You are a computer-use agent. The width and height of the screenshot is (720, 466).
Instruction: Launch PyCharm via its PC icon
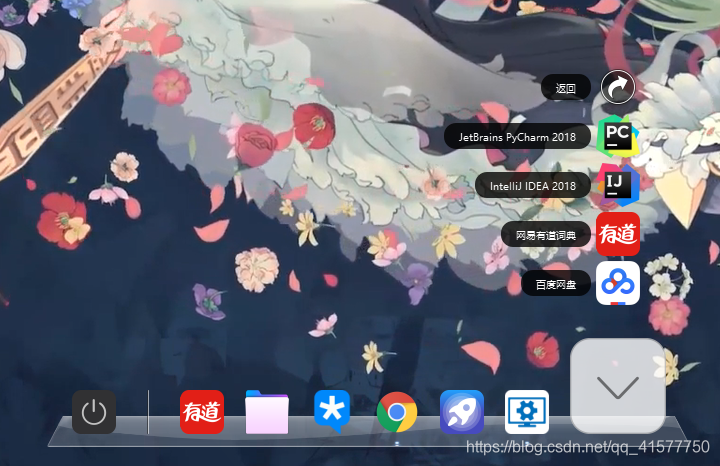click(x=618, y=136)
